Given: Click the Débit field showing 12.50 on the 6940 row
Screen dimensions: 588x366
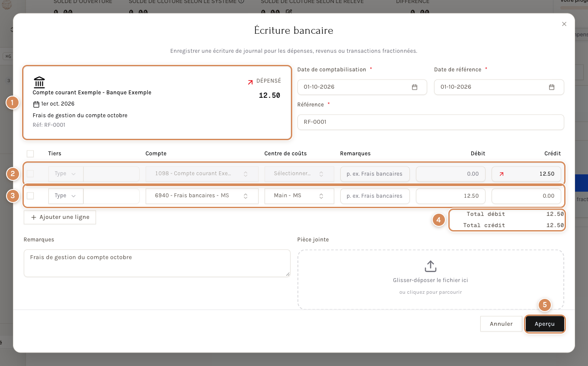Looking at the screenshot, I should coord(451,196).
